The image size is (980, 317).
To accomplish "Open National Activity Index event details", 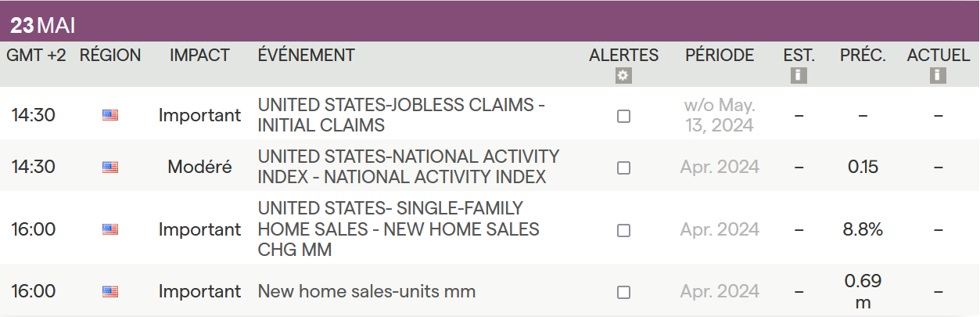I will [408, 166].
